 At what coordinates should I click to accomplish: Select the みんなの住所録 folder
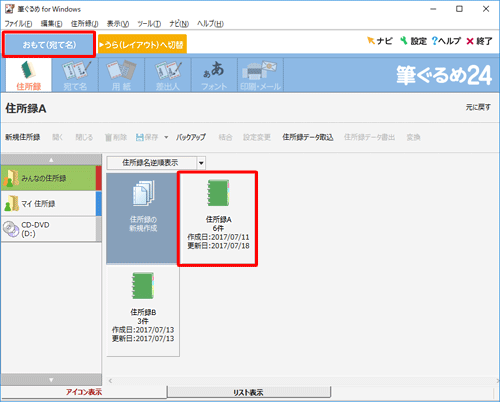pyautogui.click(x=51, y=178)
